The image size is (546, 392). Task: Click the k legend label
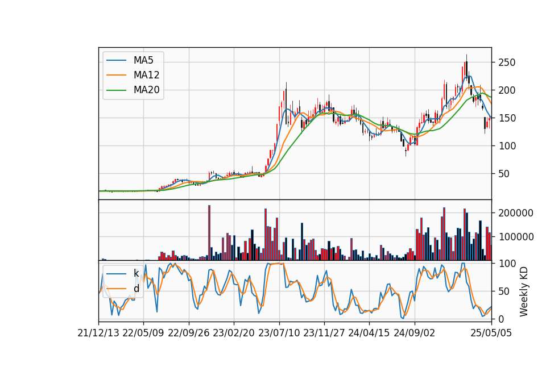tap(136, 273)
